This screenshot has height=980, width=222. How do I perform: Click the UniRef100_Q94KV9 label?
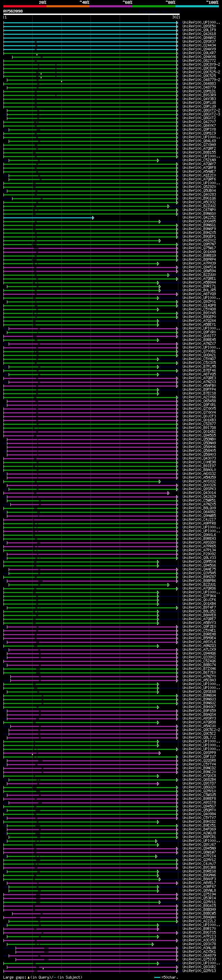click(x=199, y=49)
